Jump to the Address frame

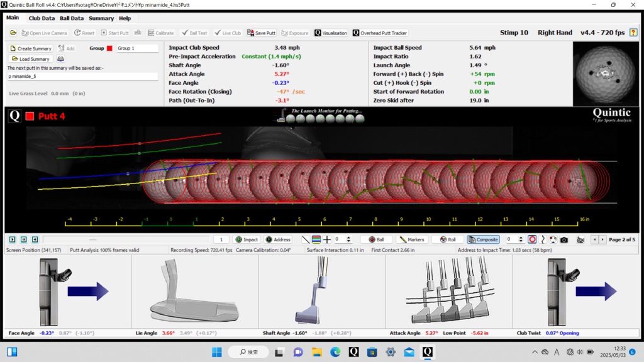pos(278,239)
